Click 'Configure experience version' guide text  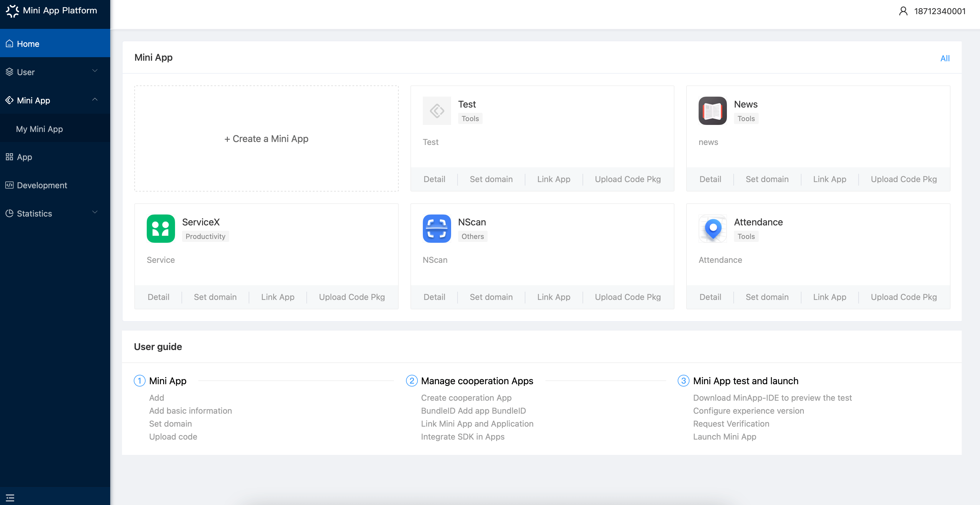(x=749, y=411)
